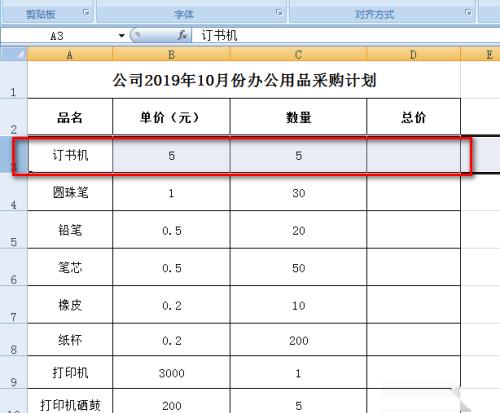Select the empty 总价 cell for 铅笔
The height and width of the screenshot is (413, 500).
(413, 230)
